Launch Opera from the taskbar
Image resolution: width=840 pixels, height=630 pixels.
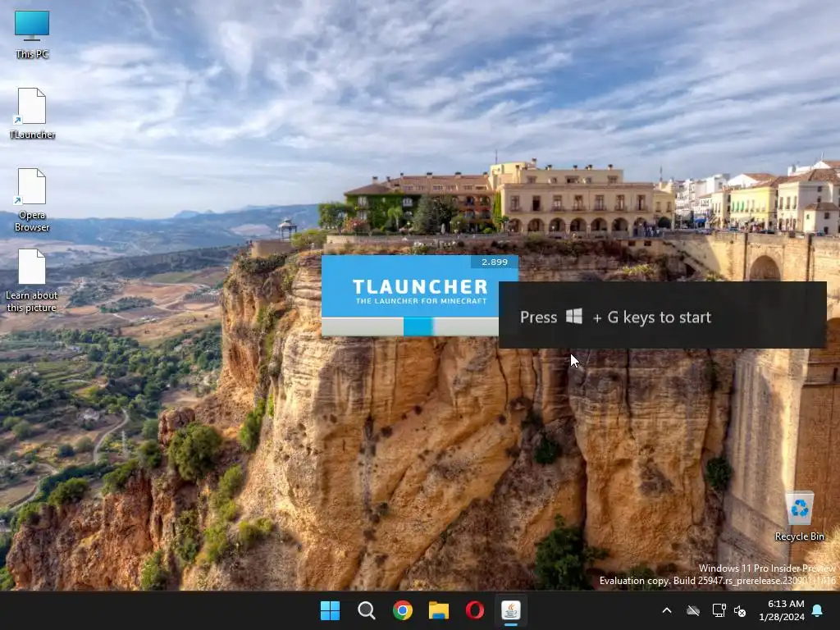coord(475,610)
